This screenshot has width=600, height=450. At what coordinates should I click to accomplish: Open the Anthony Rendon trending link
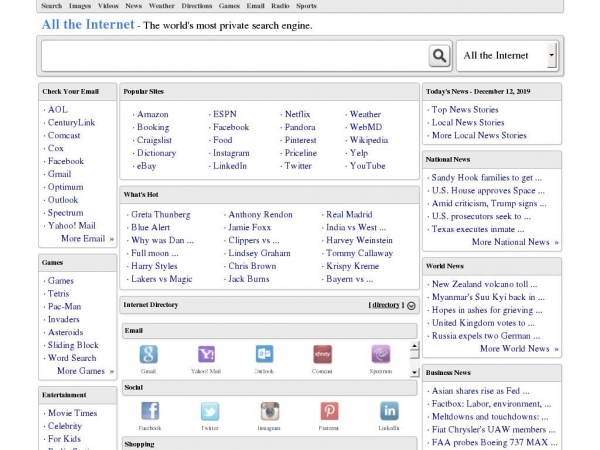(260, 215)
